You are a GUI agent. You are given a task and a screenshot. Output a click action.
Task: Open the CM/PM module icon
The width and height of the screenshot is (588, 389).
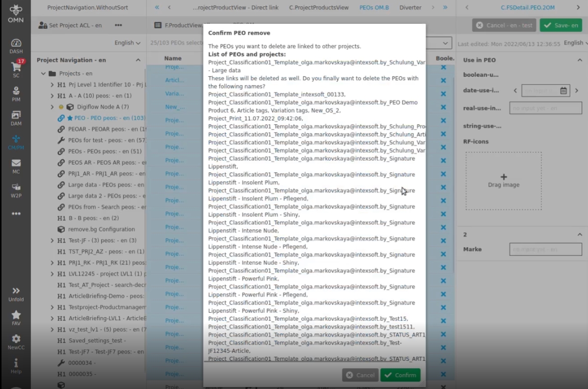tap(16, 142)
